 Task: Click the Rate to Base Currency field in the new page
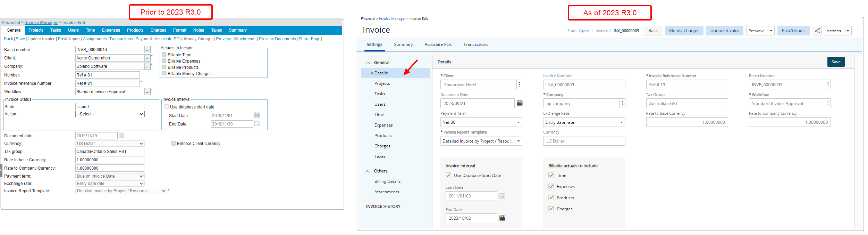click(687, 122)
